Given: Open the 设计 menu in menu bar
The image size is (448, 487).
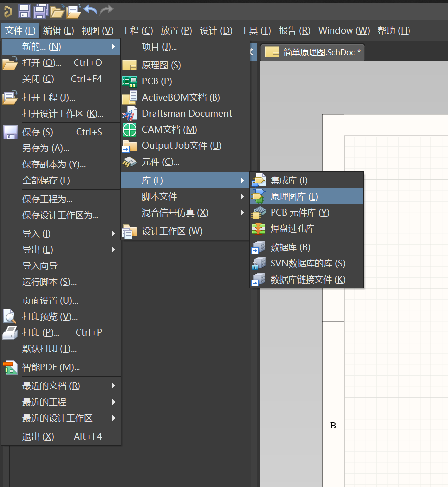Looking at the screenshot, I should tap(215, 30).
